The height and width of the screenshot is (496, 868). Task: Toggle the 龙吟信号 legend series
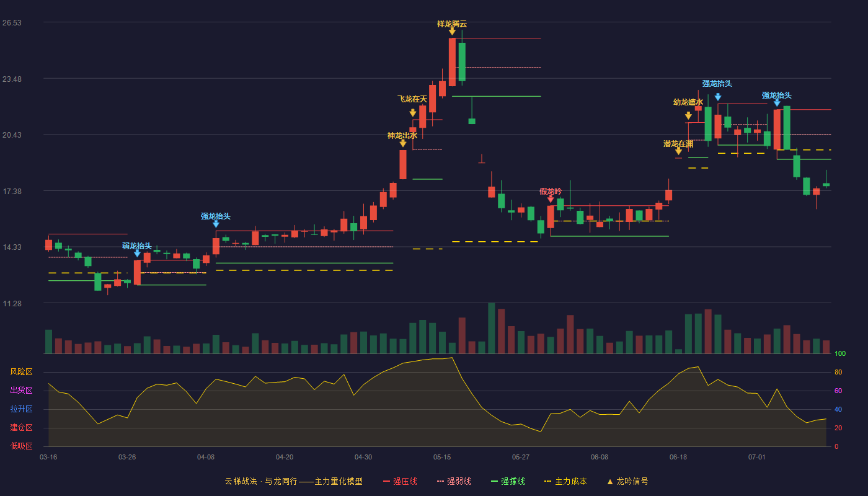click(627, 481)
